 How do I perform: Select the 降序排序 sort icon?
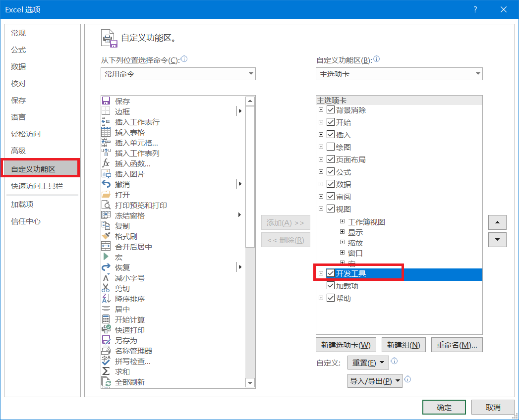[106, 299]
